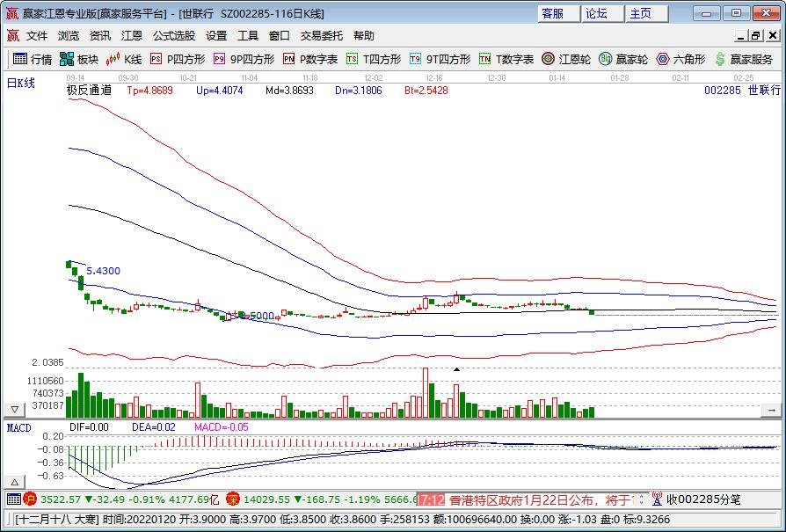Click the 收002285分笔 status text
This screenshot has width=786, height=532.
(702, 499)
